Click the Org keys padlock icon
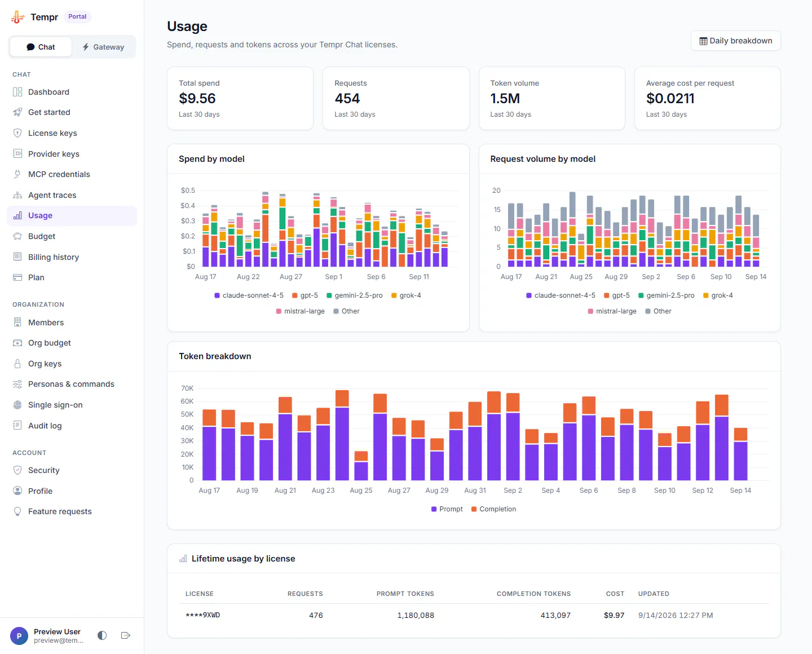Viewport: 812px width, 654px height. (x=17, y=364)
